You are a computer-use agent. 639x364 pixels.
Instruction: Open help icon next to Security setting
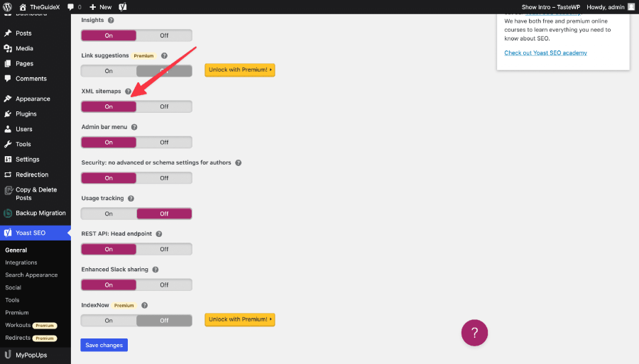[239, 162]
